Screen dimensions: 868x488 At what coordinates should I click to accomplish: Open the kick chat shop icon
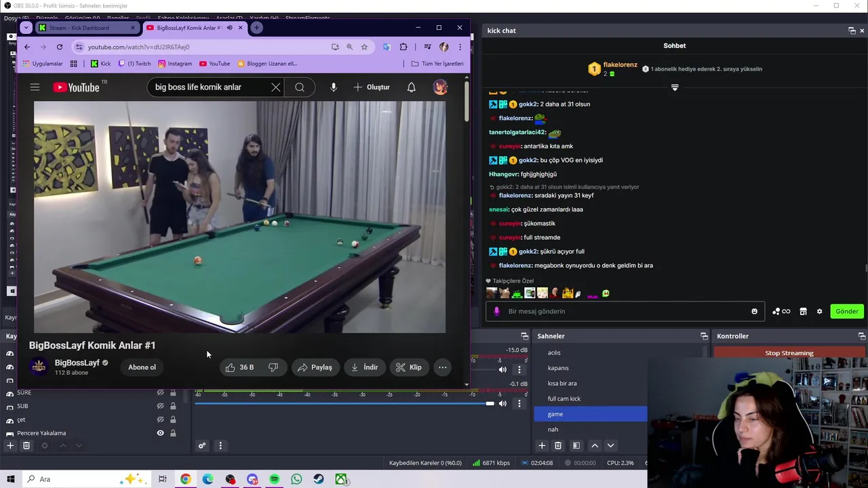coord(803,311)
